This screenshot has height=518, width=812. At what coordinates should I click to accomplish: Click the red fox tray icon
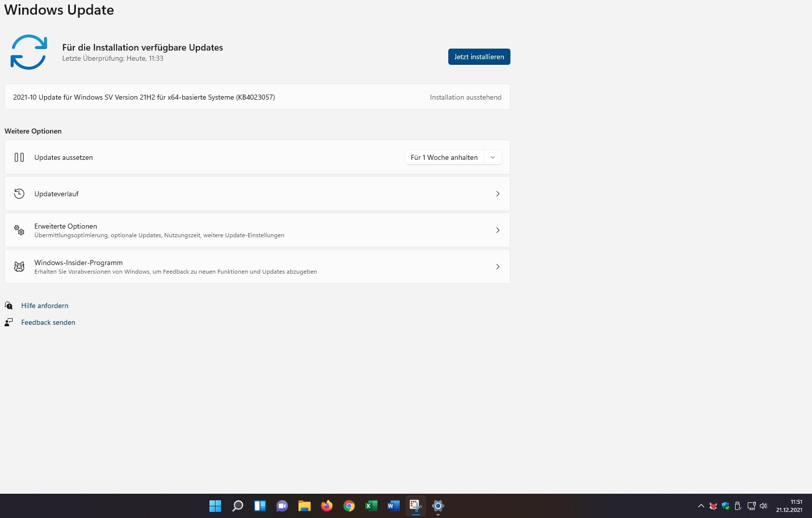coord(713,506)
